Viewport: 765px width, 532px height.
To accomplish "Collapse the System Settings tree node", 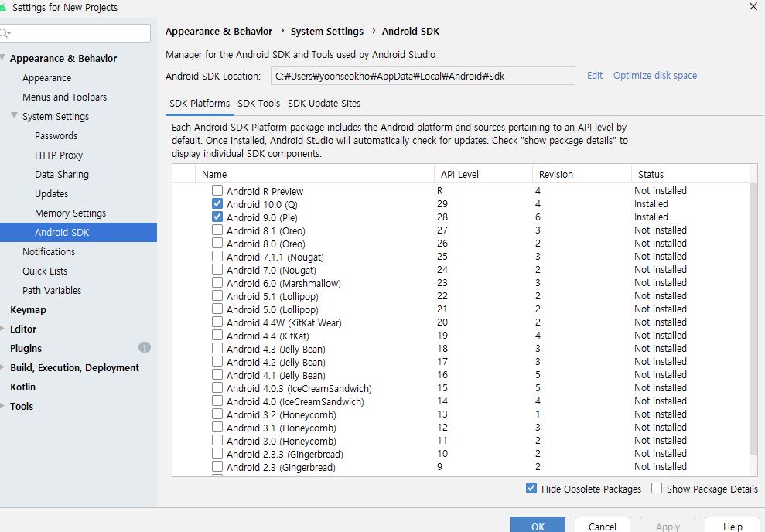I will [x=14, y=115].
